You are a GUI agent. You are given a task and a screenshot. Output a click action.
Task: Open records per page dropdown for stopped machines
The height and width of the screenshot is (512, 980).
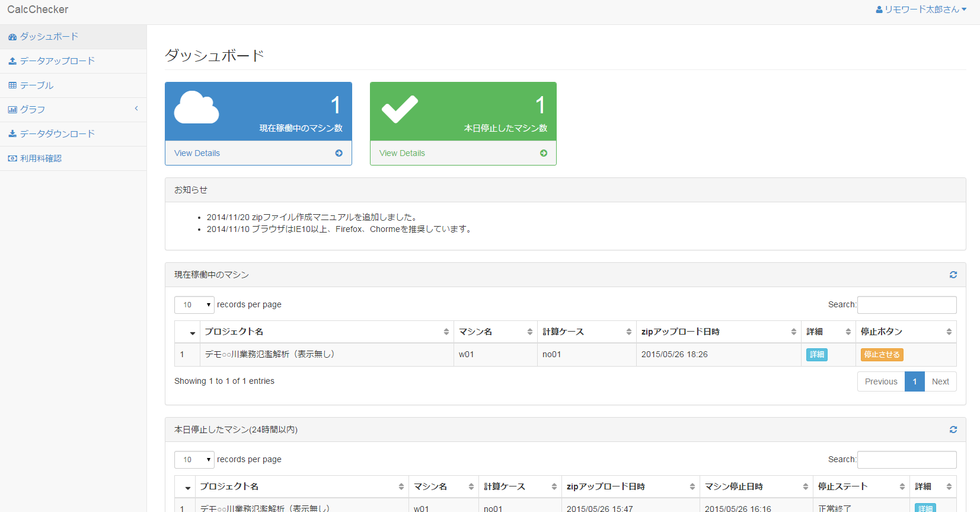click(x=194, y=460)
